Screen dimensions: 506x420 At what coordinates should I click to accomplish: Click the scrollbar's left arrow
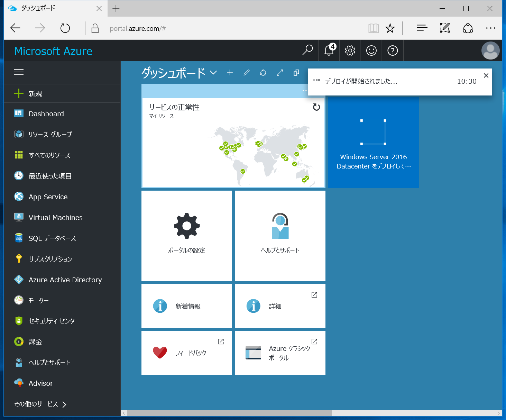pos(124,413)
